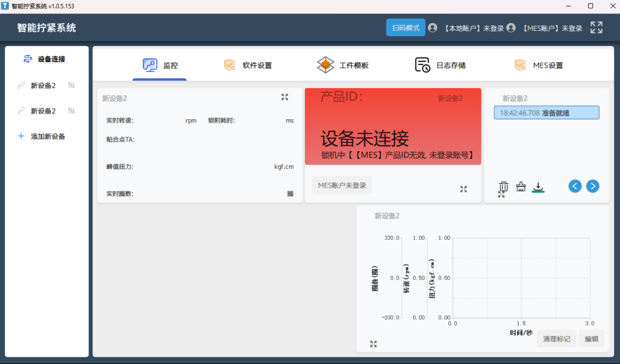
Task: Expand the curve chart panel
Action: pos(373,344)
